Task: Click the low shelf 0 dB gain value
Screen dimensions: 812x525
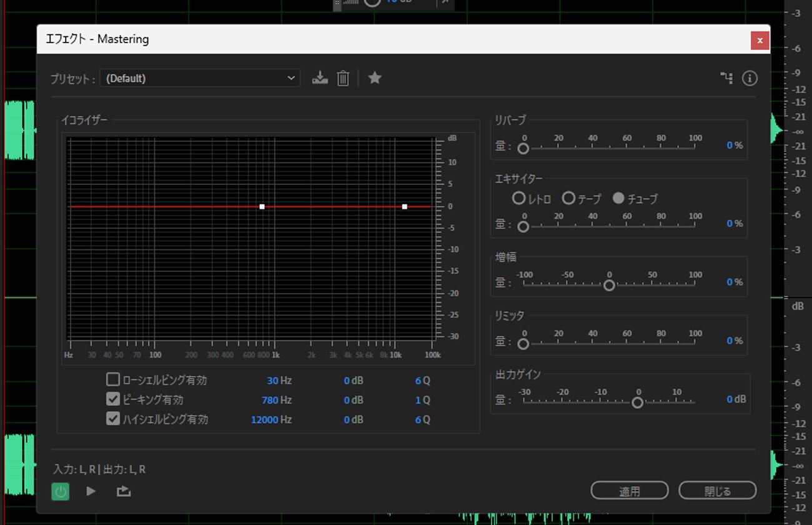Action: click(x=347, y=381)
